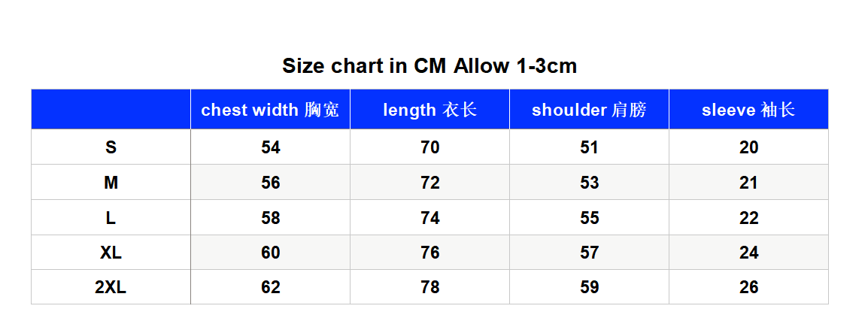Screen dimensions: 868x327
Task: Click the chest width column header
Action: 270,110
